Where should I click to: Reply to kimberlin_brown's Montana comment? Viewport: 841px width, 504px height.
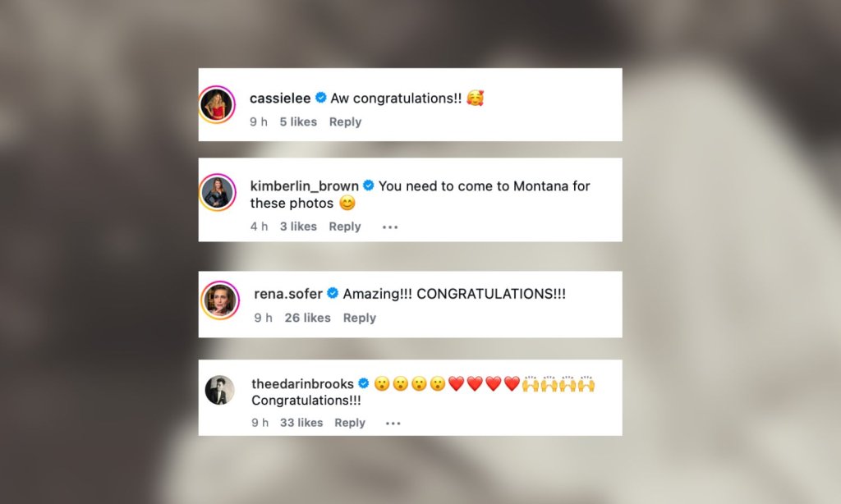(345, 227)
